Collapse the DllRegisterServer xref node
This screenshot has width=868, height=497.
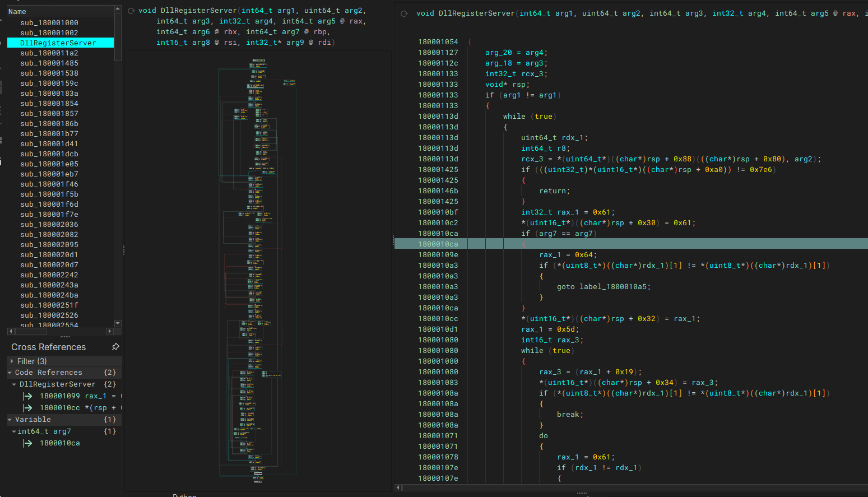(14, 384)
